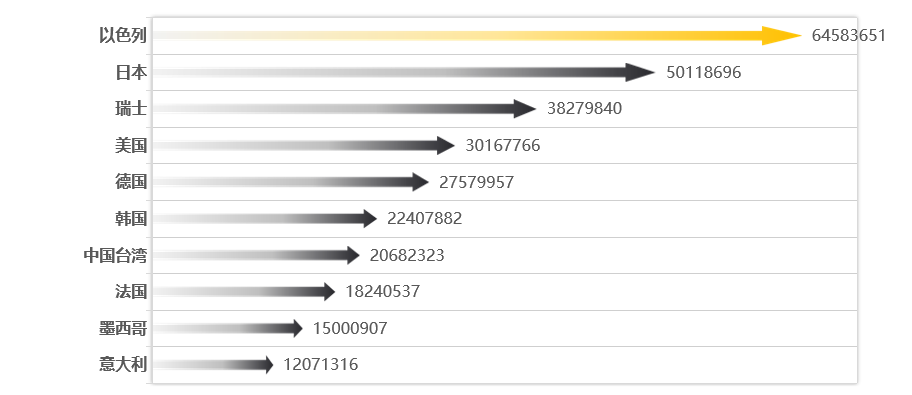
Task: Click the 日本 axis label
Action: tap(131, 72)
